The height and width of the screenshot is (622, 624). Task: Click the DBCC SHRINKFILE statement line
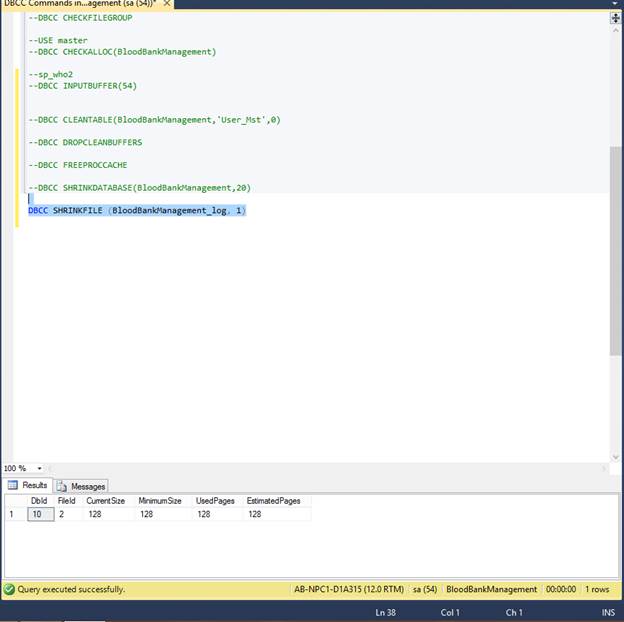tap(137, 211)
